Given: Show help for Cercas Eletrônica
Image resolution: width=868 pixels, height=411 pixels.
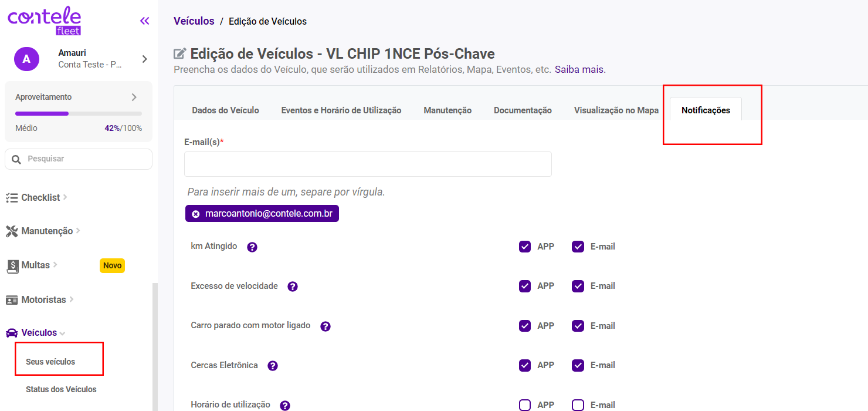Looking at the screenshot, I should 273,366.
